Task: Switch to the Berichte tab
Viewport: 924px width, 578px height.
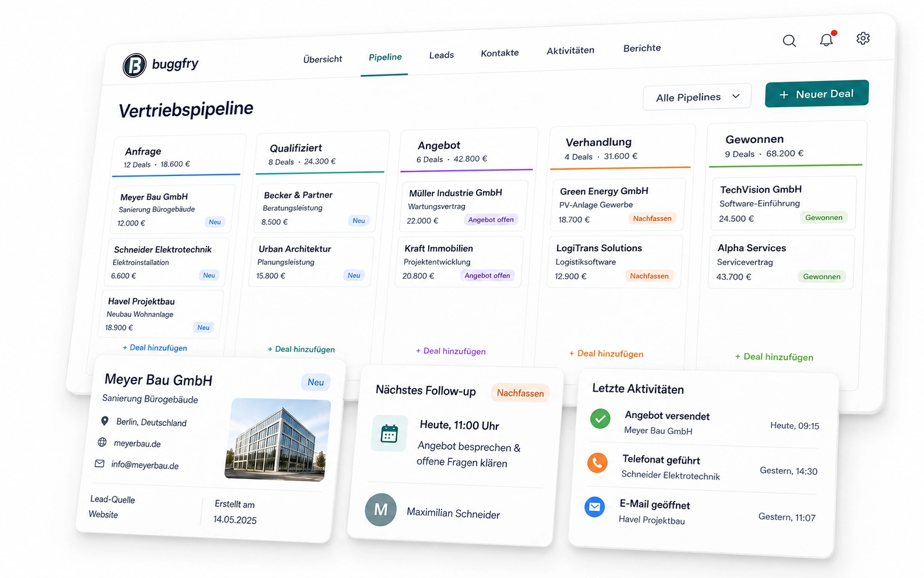Action: (642, 48)
